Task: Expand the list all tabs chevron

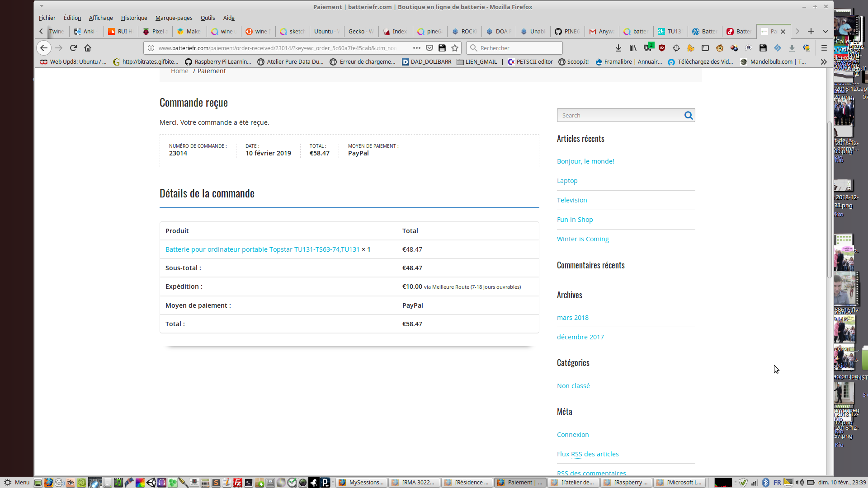Action: (x=825, y=31)
